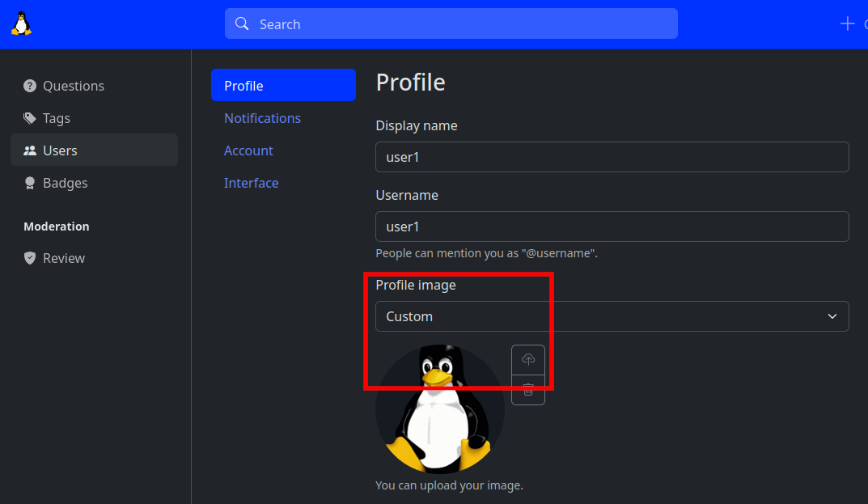The image size is (868, 504).
Task: Click the Profile page heading
Action: (410, 82)
